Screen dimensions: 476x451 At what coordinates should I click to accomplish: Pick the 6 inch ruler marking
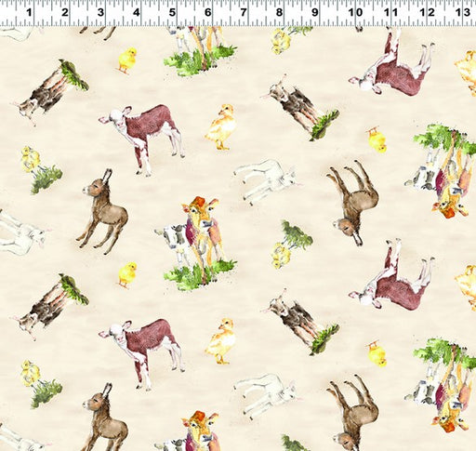tap(208, 13)
